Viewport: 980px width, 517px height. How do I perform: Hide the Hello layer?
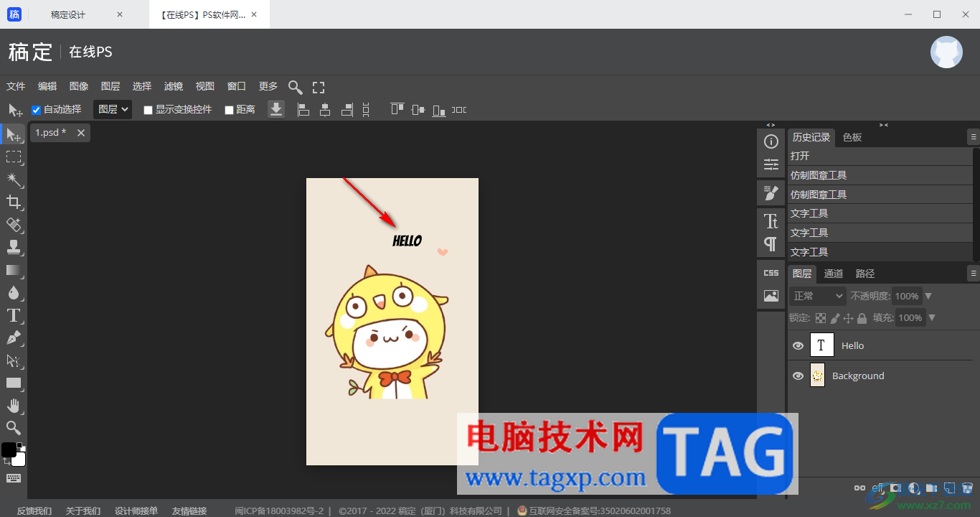(798, 345)
